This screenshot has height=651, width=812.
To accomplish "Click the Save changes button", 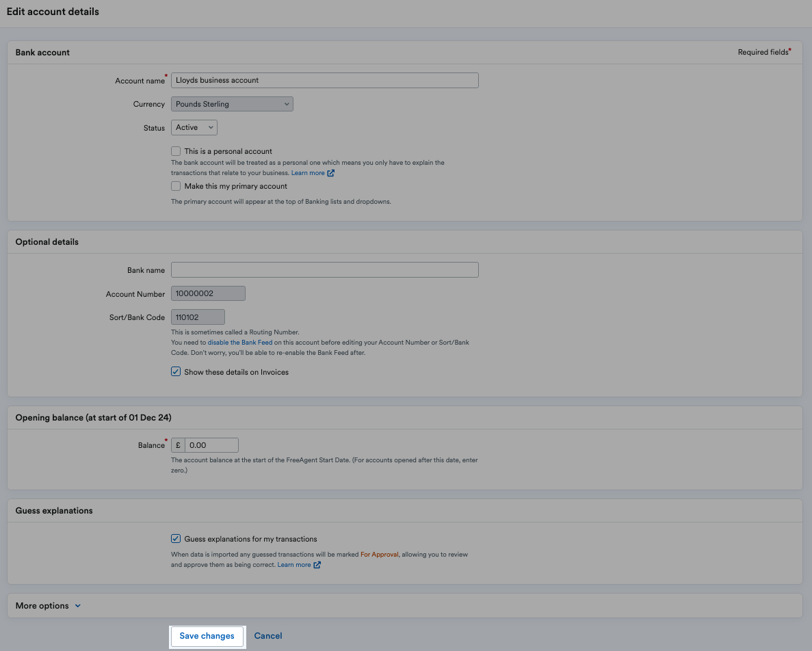I will [x=207, y=636].
